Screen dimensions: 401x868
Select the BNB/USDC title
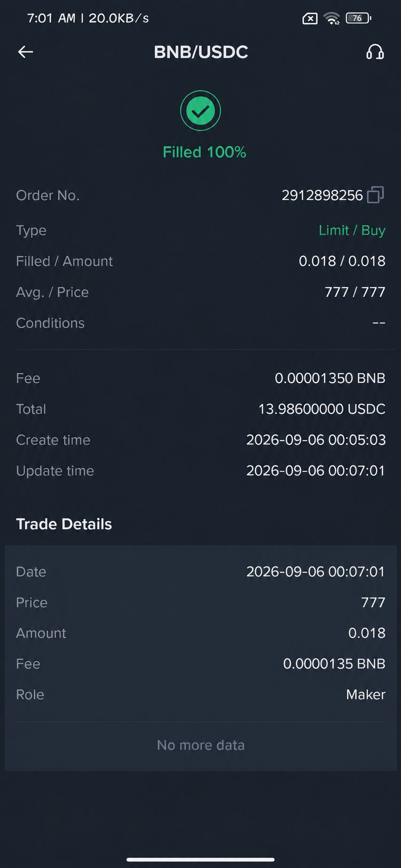click(x=201, y=52)
